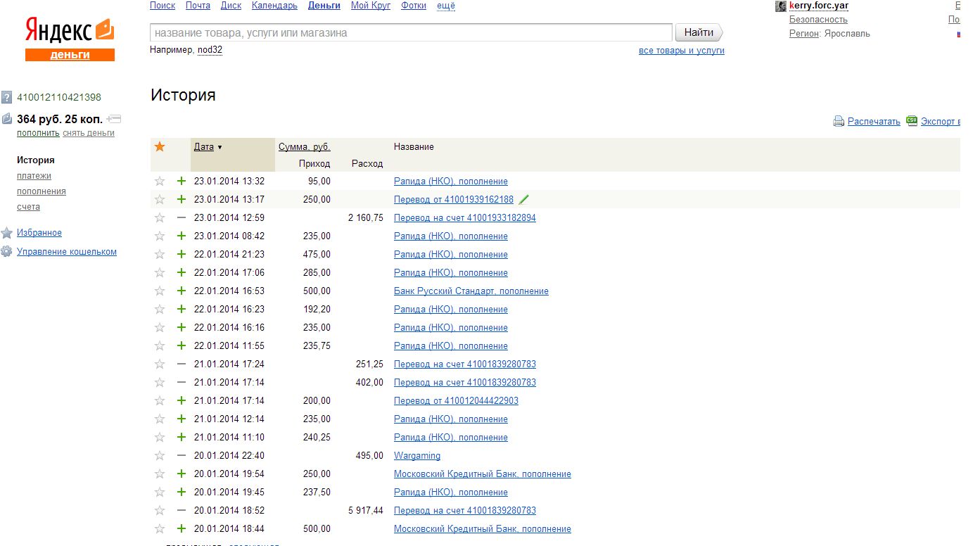Click the 20.01.2014 22:40 date cell
This screenshot has width=980, height=546.
[229, 455]
